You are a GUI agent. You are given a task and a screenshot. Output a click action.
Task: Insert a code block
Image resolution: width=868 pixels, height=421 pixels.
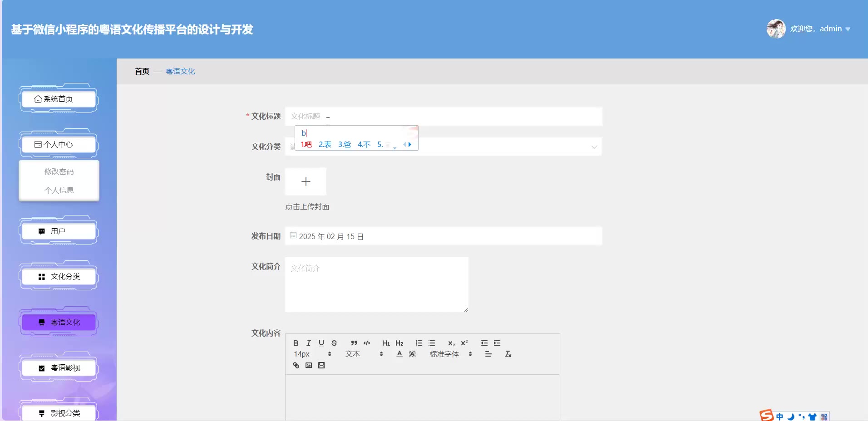(367, 343)
